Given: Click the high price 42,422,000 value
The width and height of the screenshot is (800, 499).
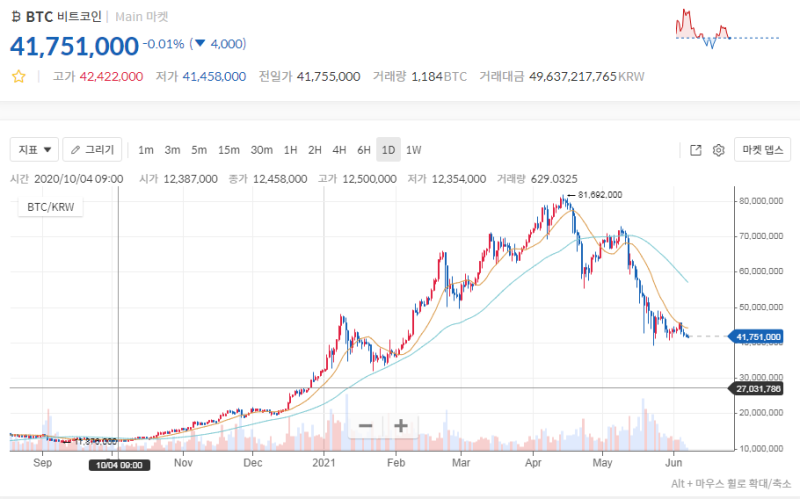Looking at the screenshot, I should coord(111,77).
